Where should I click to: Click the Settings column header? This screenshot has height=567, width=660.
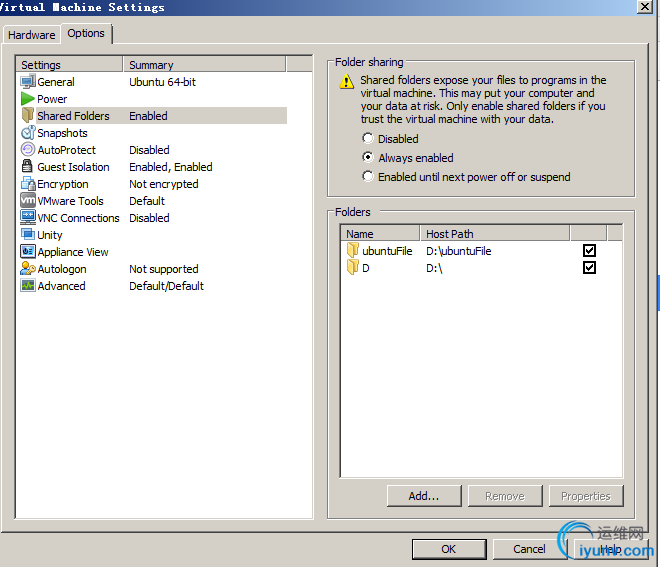(x=69, y=64)
